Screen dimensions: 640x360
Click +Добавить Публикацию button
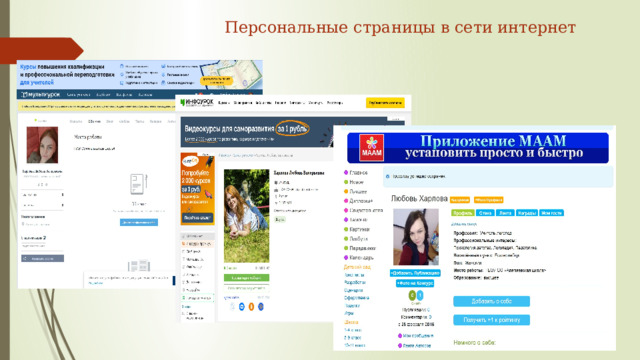tap(415, 273)
